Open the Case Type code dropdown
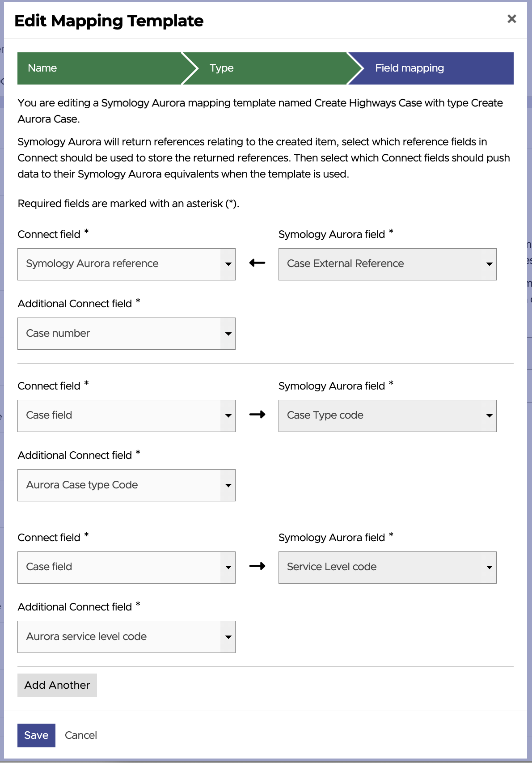The height and width of the screenshot is (763, 532). pos(387,415)
